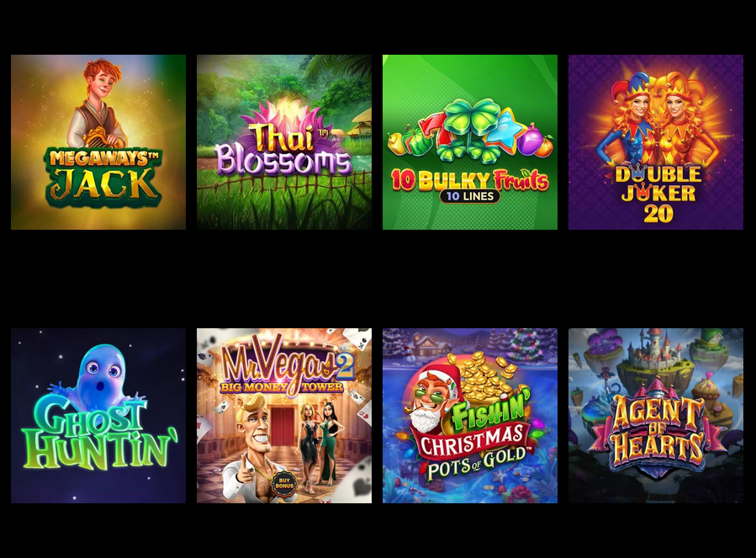This screenshot has height=558, width=756.
Task: Click the 10 LINES badge
Action: point(469,196)
